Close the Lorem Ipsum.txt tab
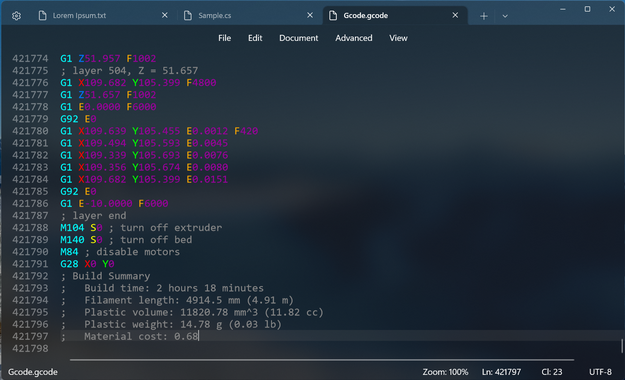625x380 pixels. (165, 15)
